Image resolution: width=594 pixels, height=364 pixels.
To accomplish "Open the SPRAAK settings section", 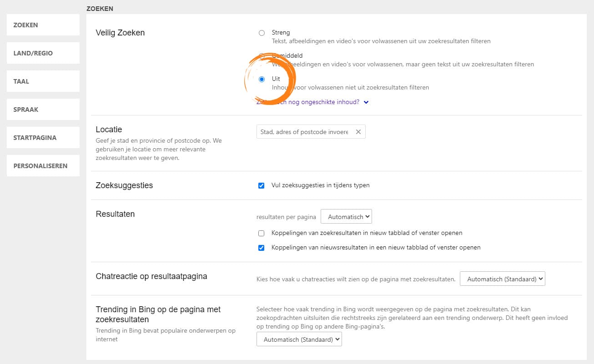I will click(x=43, y=109).
